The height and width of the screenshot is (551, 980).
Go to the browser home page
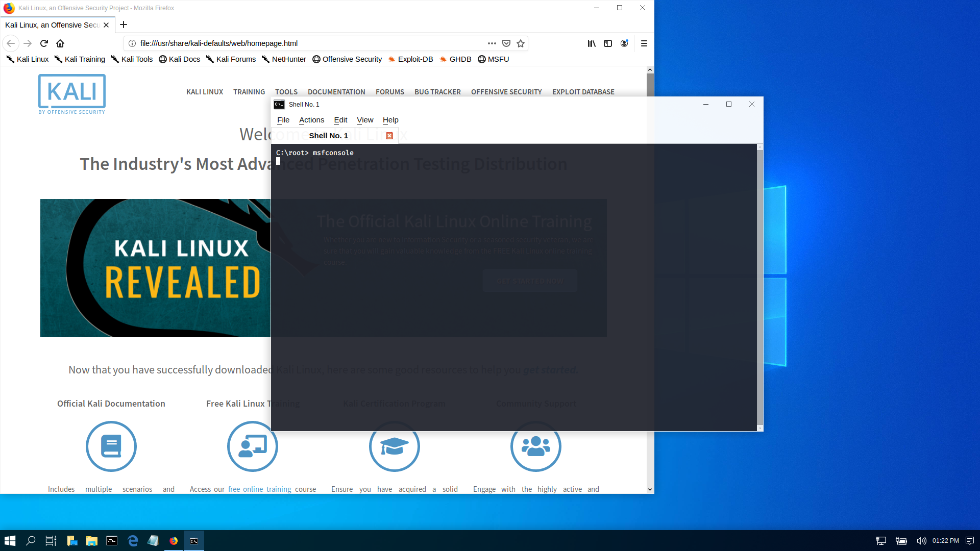pyautogui.click(x=60, y=43)
